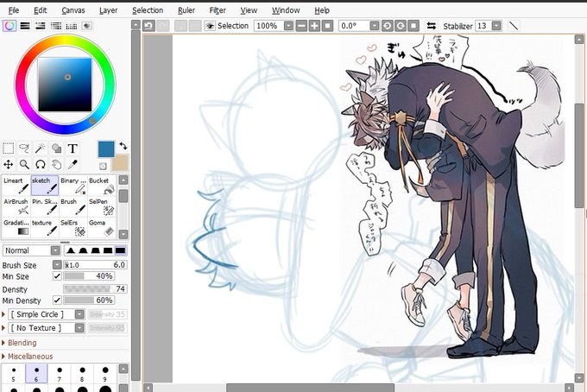Open the Brush Size multiplier dropdown
Image resolution: width=587 pixels, height=392 pixels.
point(57,265)
